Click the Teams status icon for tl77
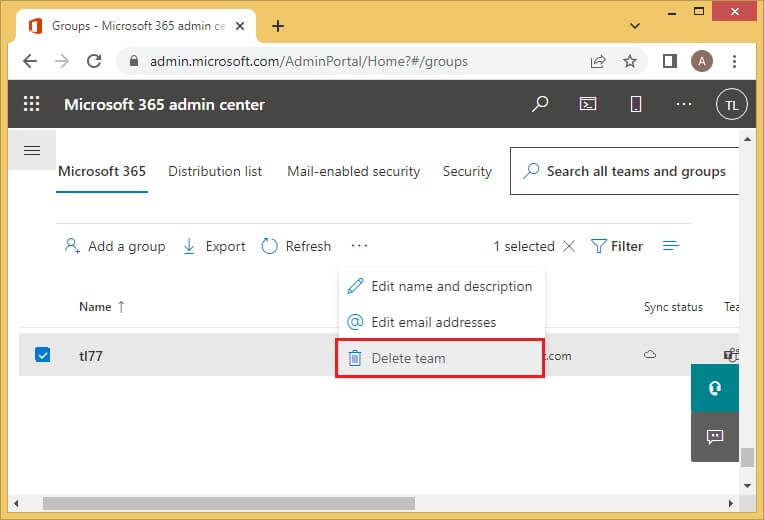The width and height of the screenshot is (764, 520). pyautogui.click(x=731, y=355)
